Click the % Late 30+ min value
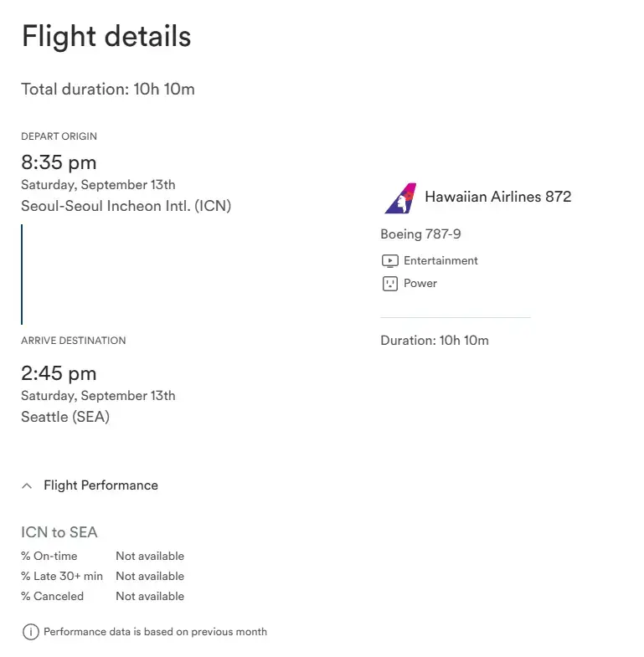This screenshot has height=657, width=644. 150,576
